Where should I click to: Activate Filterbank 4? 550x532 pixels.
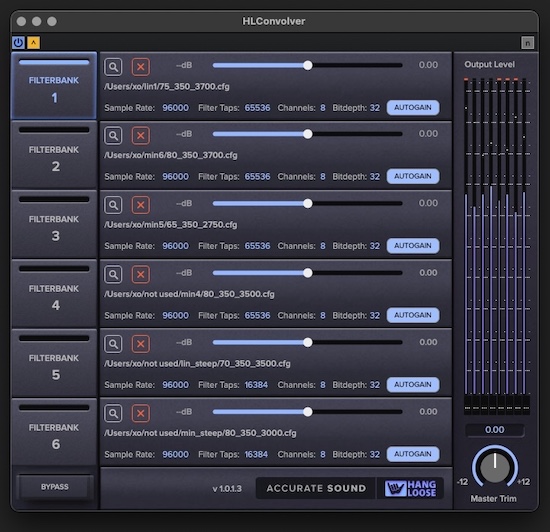point(54,294)
